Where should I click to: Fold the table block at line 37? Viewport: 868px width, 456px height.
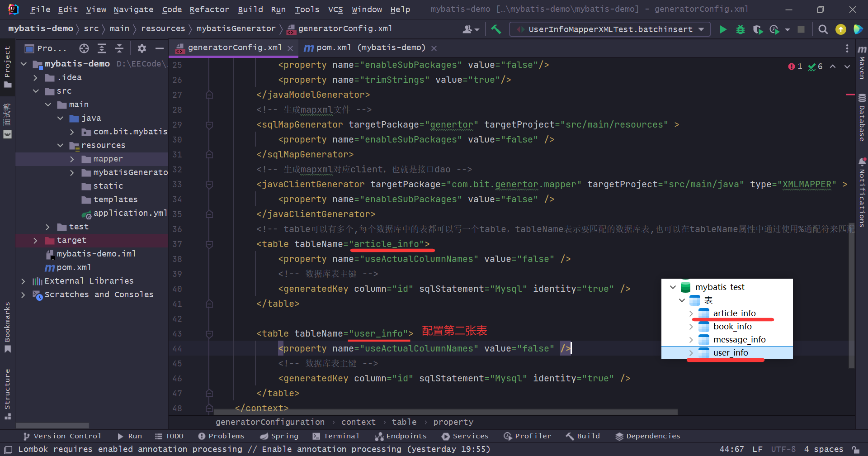[x=209, y=244]
